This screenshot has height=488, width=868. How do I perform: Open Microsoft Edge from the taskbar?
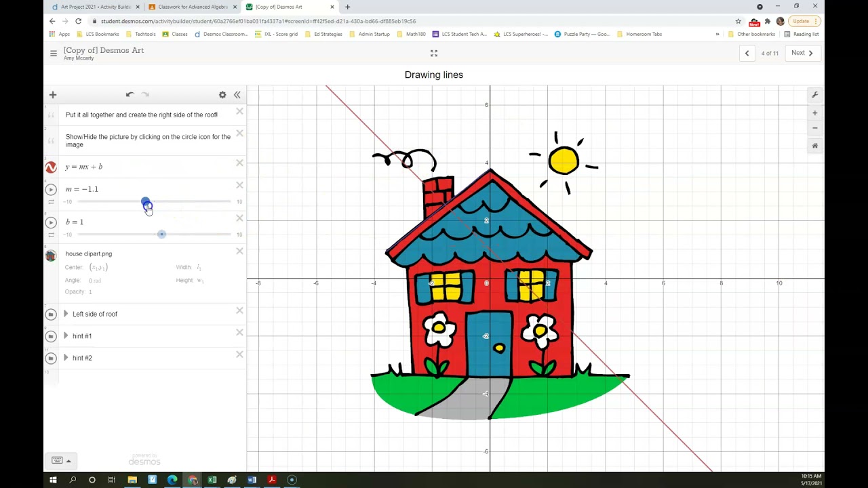(x=172, y=480)
